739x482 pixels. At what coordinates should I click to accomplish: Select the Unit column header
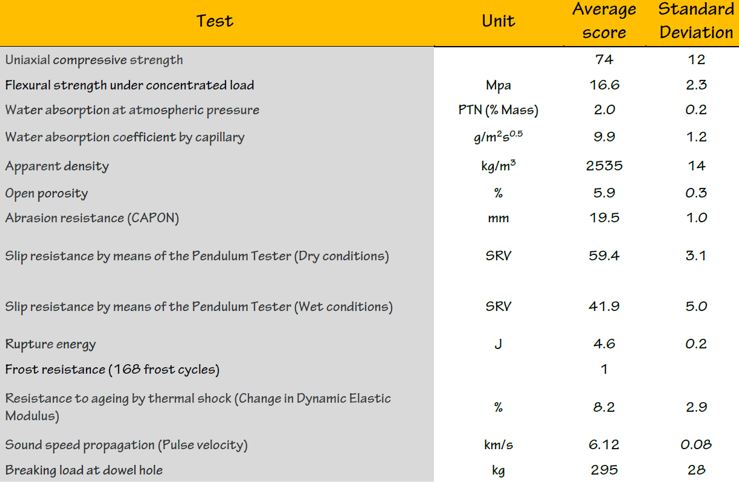pyautogui.click(x=498, y=21)
